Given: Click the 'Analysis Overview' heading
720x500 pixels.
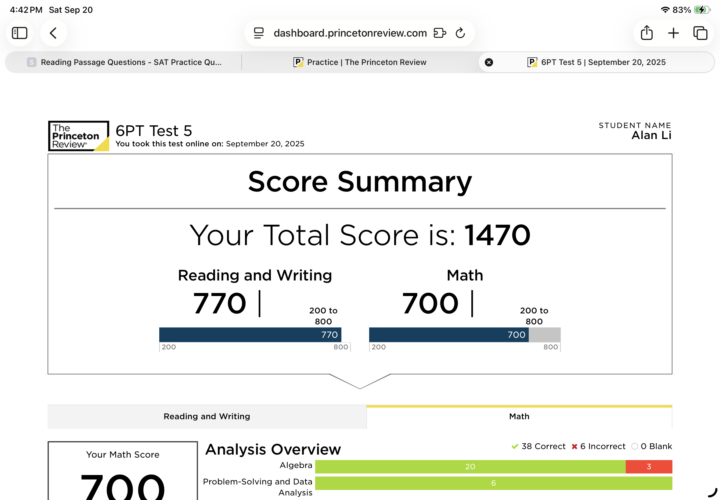Looking at the screenshot, I should (273, 449).
